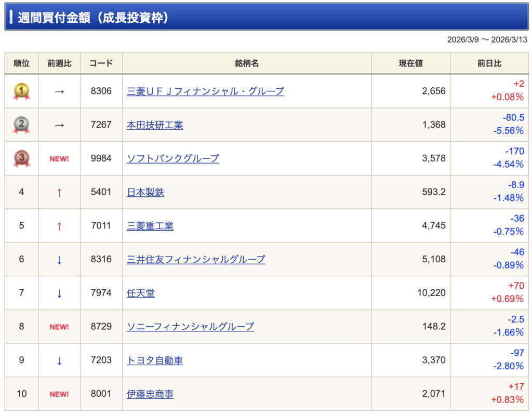Screen dimensions: 532x415
Task: Open the 任天堂 stock link
Action: 141,293
